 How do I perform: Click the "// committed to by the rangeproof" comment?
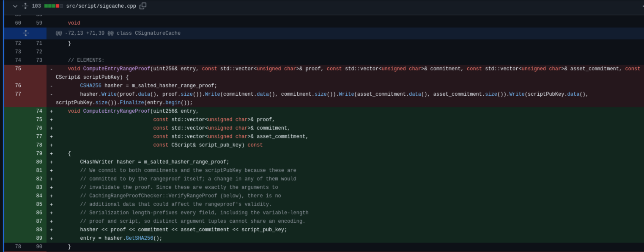pos(188,179)
